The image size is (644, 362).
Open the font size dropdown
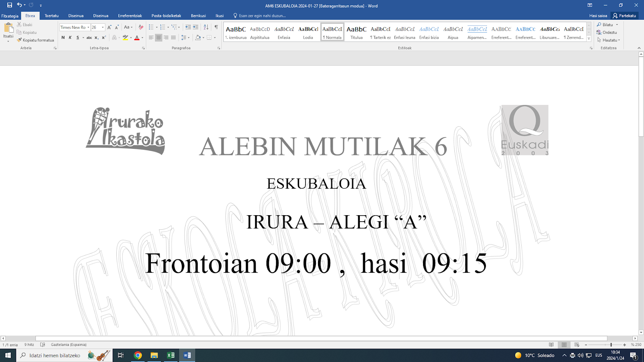pos(103,27)
